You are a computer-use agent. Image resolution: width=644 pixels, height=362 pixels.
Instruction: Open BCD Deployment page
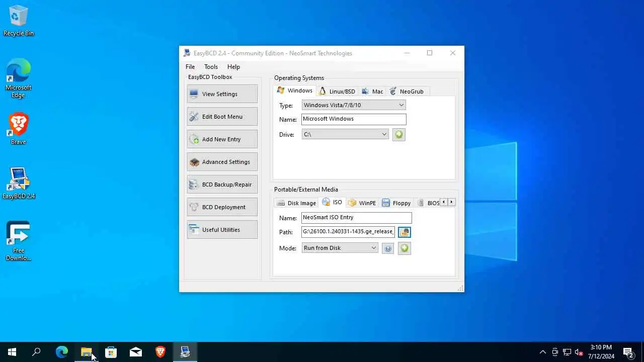pyautogui.click(x=222, y=207)
